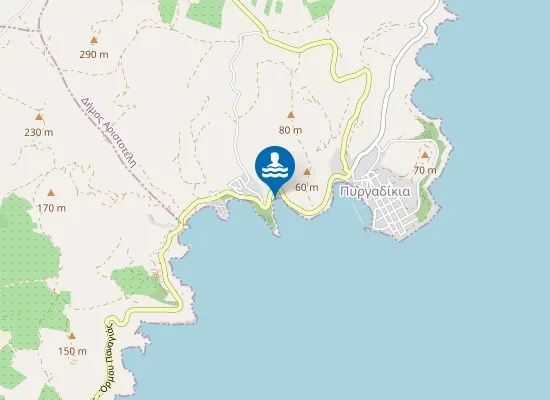The width and height of the screenshot is (550, 400).
Task: Click the 170 m peak triangle marker
Action: tap(51, 193)
